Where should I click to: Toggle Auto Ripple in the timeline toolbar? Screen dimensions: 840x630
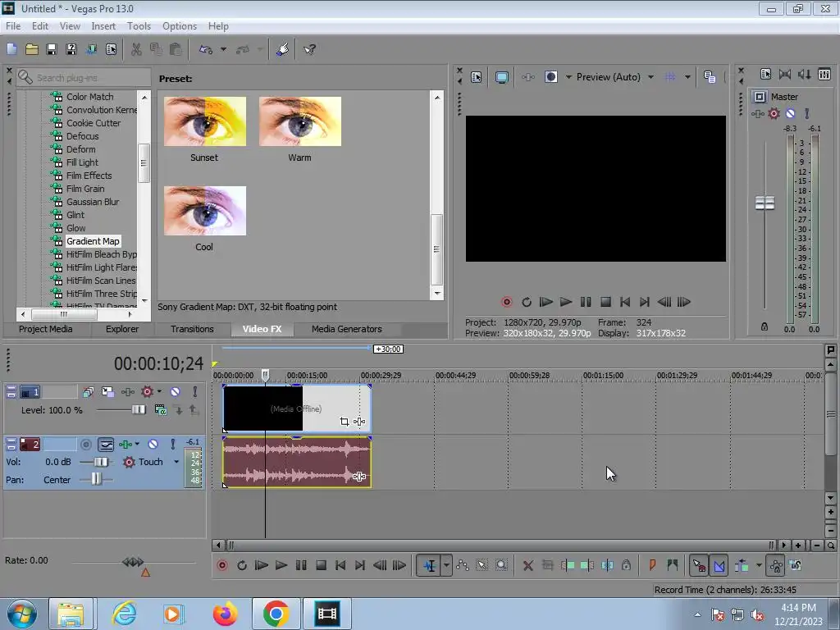742,565
